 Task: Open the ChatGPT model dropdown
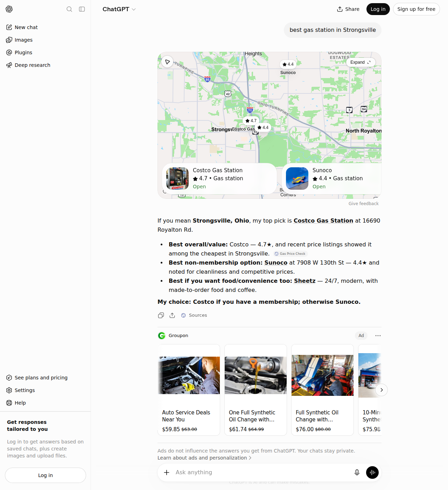click(x=119, y=9)
